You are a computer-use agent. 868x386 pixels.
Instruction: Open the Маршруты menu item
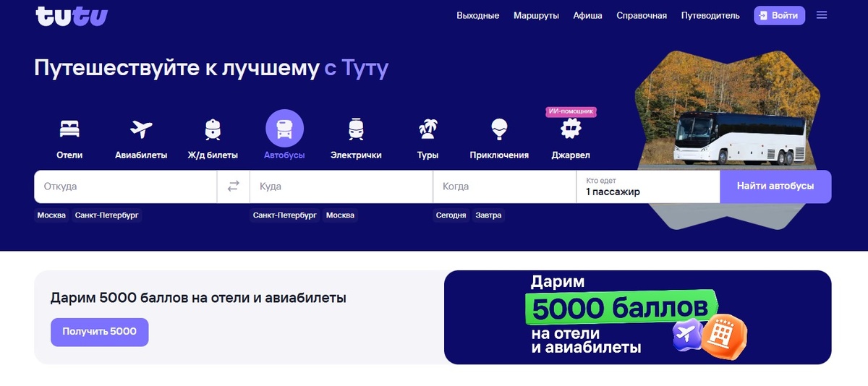point(536,15)
